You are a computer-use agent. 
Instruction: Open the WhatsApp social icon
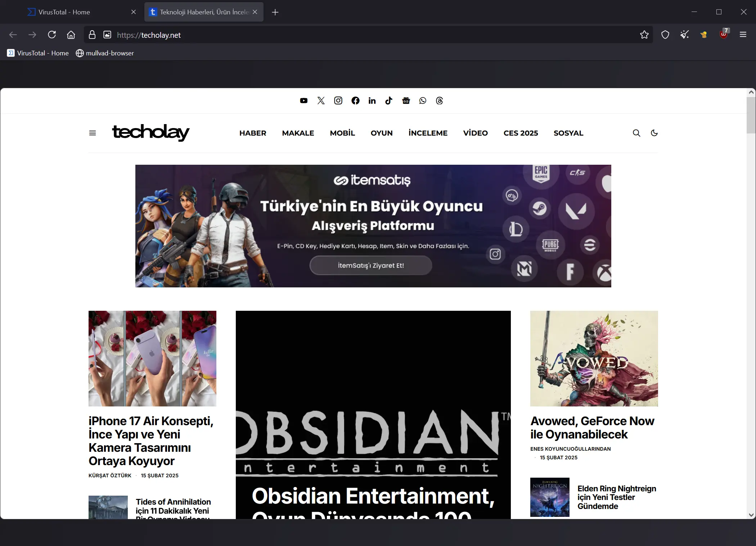point(423,101)
